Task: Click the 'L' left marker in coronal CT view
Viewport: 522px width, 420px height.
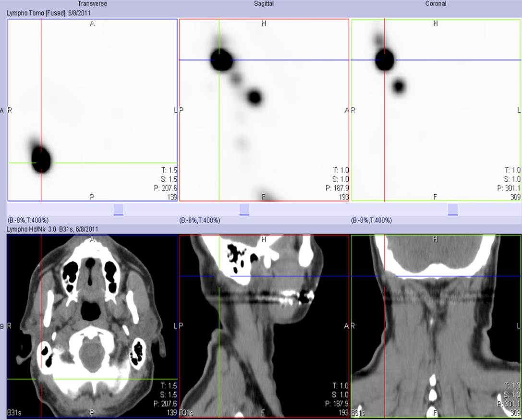Action: coord(519,326)
